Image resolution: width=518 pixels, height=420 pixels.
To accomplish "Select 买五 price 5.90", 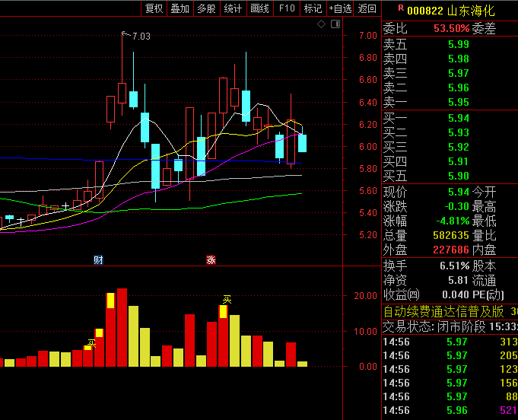I will 459,176.
